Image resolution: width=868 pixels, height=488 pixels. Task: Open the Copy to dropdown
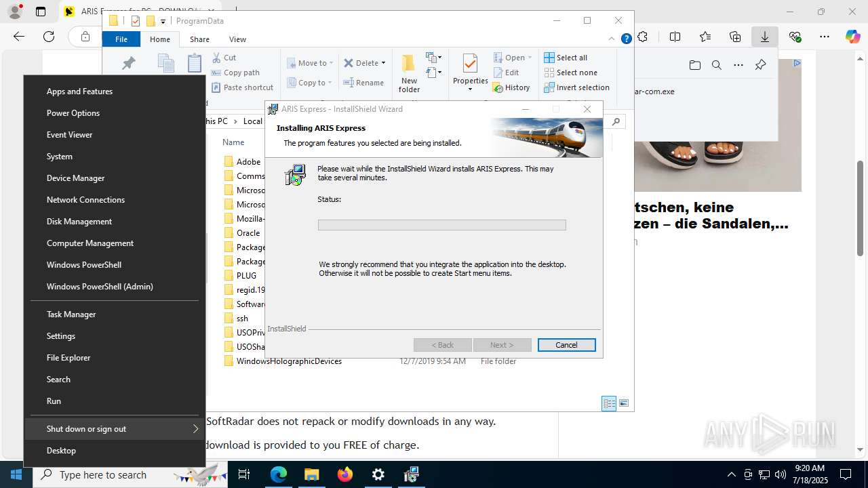(x=309, y=83)
